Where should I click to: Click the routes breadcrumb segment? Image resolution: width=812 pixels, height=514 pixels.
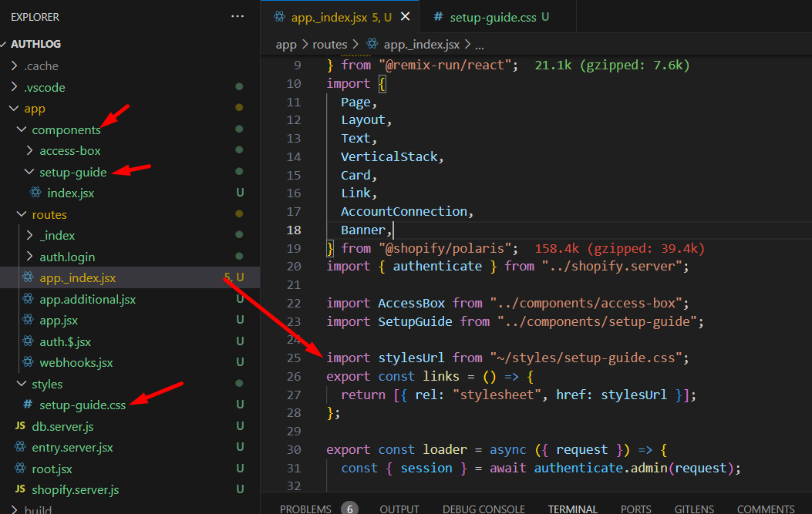click(330, 45)
